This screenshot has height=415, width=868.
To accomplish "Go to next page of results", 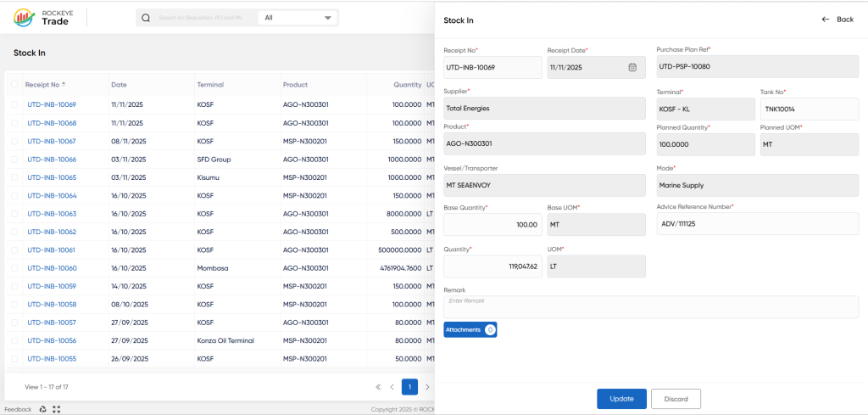I will [x=427, y=387].
